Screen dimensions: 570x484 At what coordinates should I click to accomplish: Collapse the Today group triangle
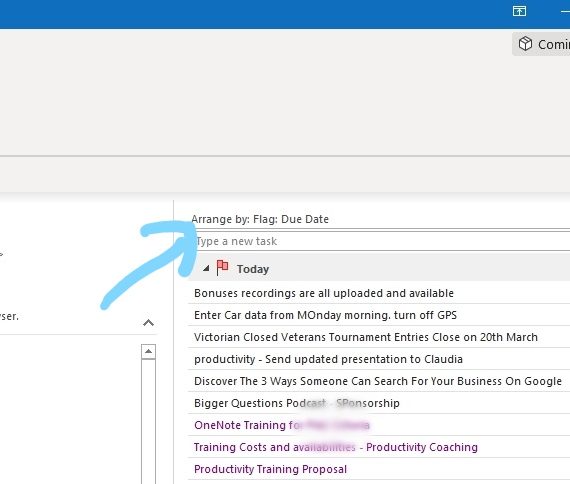[206, 268]
